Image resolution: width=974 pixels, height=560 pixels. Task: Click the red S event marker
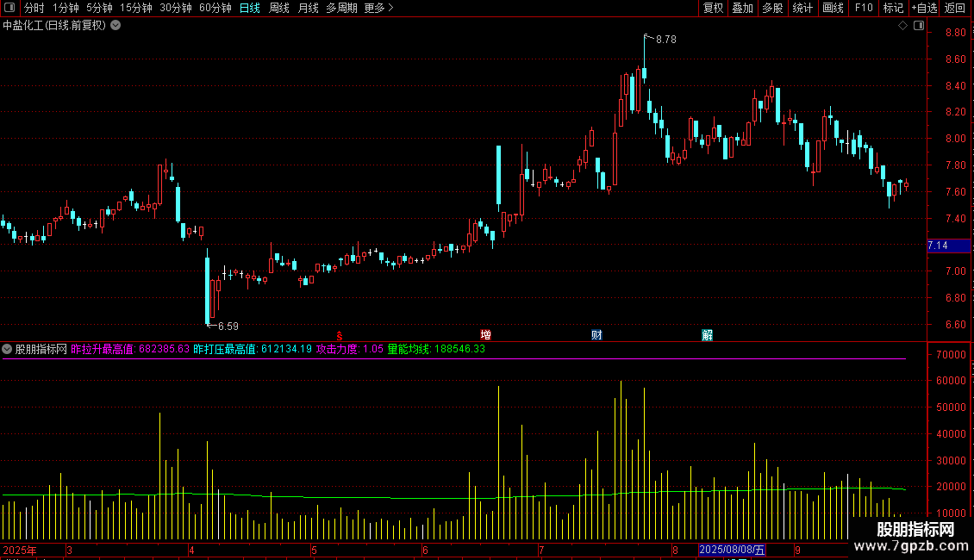[x=339, y=335]
